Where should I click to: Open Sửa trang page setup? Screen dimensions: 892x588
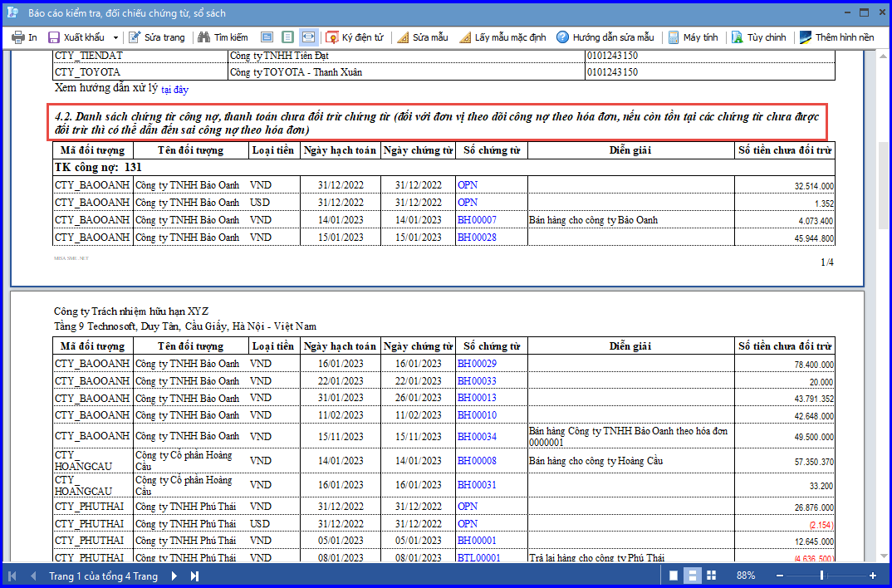tap(157, 37)
